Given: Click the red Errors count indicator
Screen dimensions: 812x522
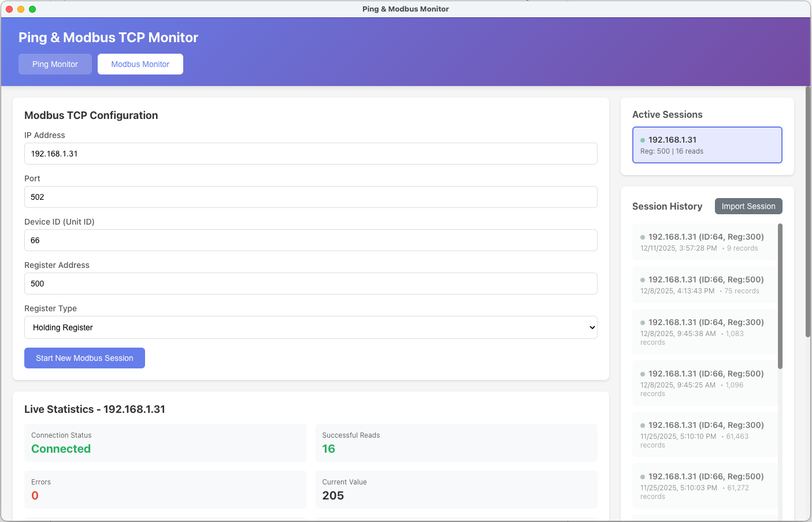Looking at the screenshot, I should tap(35, 495).
